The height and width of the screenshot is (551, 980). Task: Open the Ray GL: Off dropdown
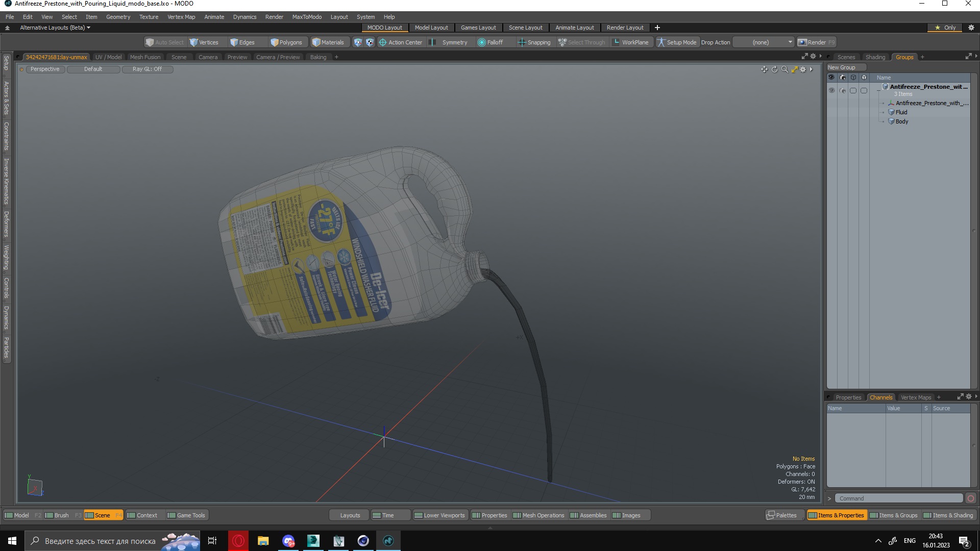pyautogui.click(x=148, y=69)
